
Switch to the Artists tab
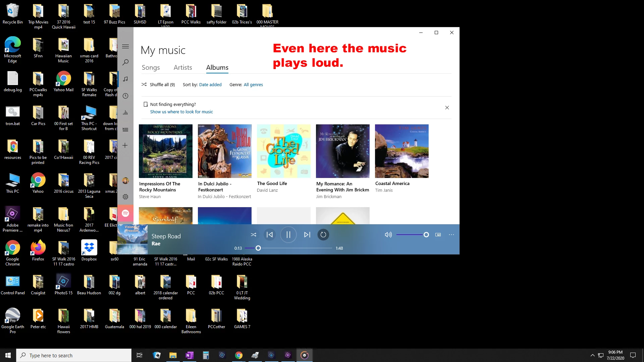coord(183,67)
